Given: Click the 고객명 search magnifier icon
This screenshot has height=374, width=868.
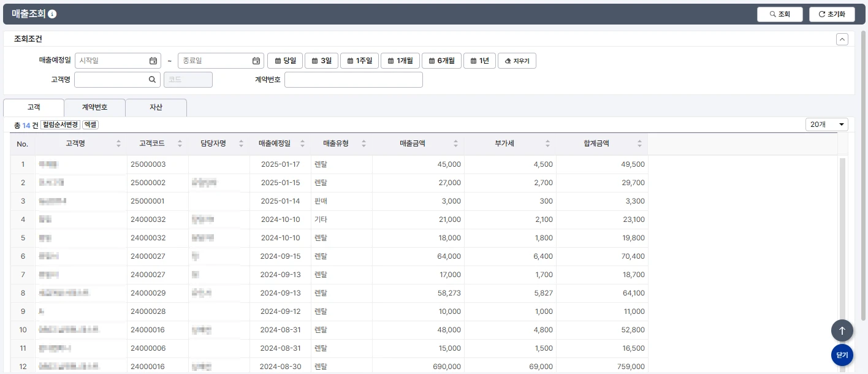Looking at the screenshot, I should pos(152,80).
